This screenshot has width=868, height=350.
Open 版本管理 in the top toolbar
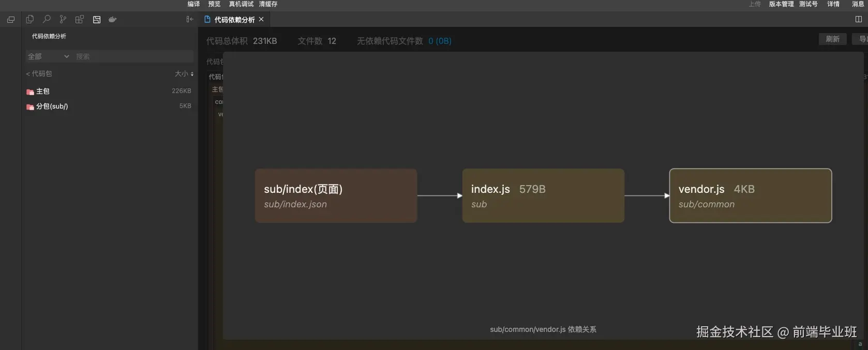pyautogui.click(x=781, y=4)
